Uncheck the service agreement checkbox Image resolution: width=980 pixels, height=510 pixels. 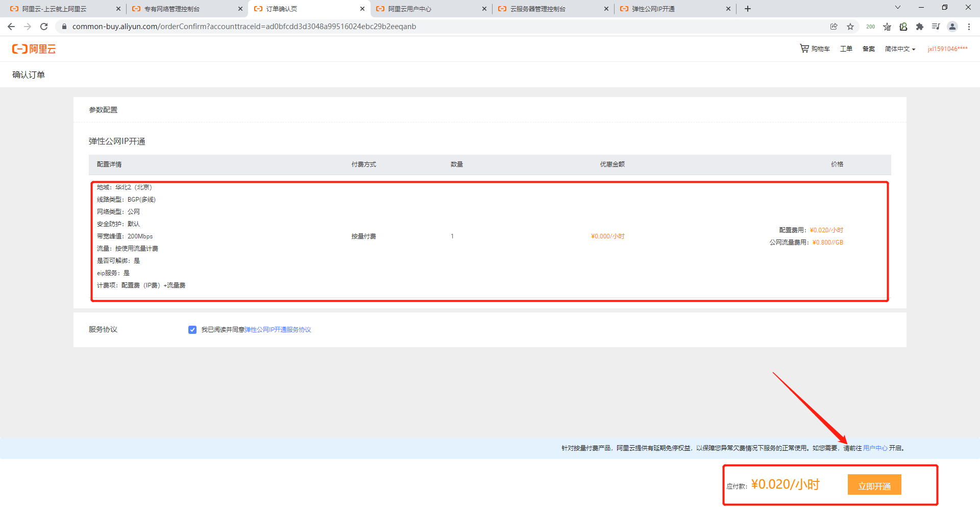192,330
